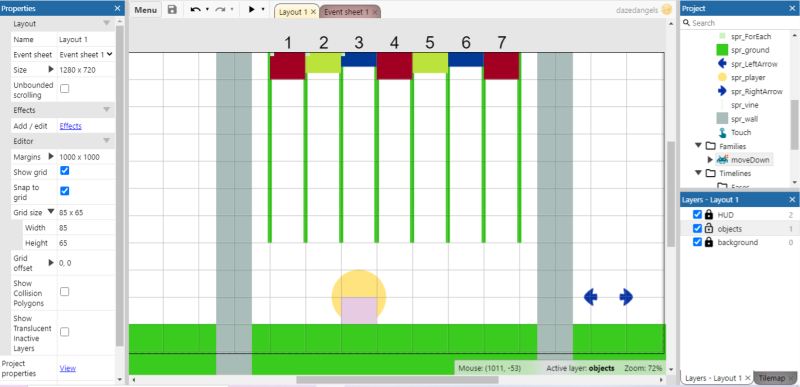
Task: Click the Save project disk icon
Action: click(172, 10)
